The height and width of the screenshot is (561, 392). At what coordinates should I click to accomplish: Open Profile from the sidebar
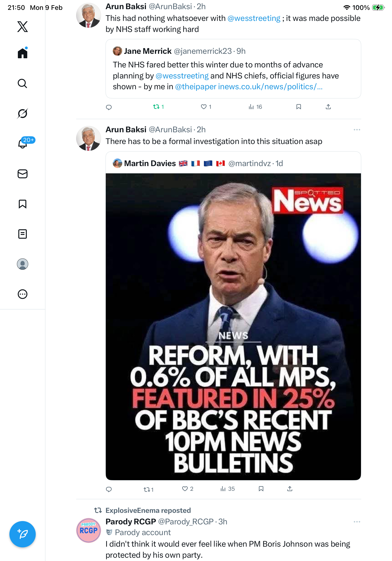(x=23, y=264)
